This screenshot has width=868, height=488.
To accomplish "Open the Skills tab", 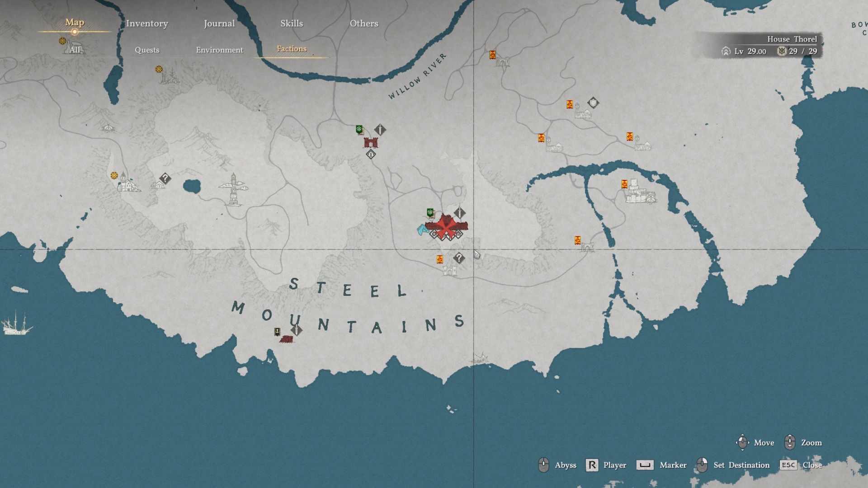I will 292,23.
